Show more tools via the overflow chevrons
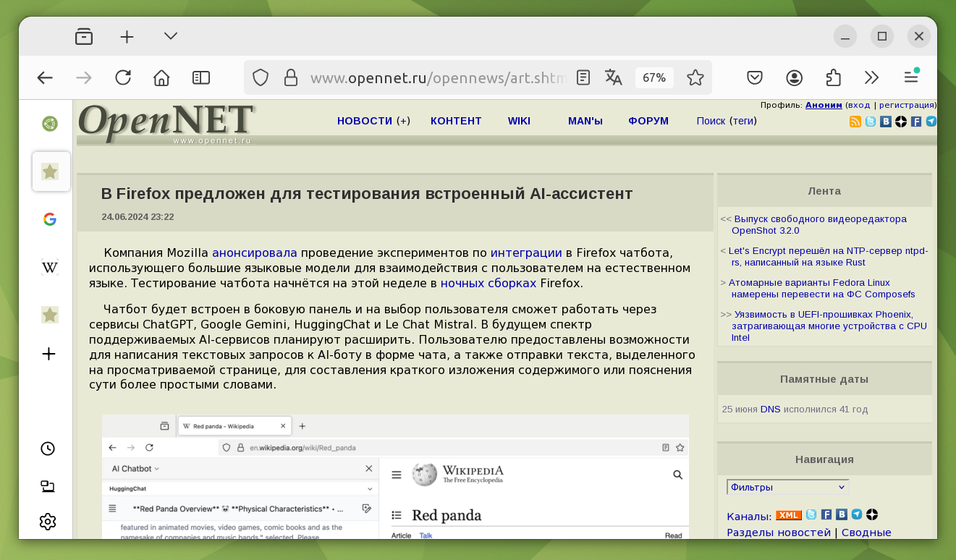Image resolution: width=956 pixels, height=560 pixels. (872, 77)
